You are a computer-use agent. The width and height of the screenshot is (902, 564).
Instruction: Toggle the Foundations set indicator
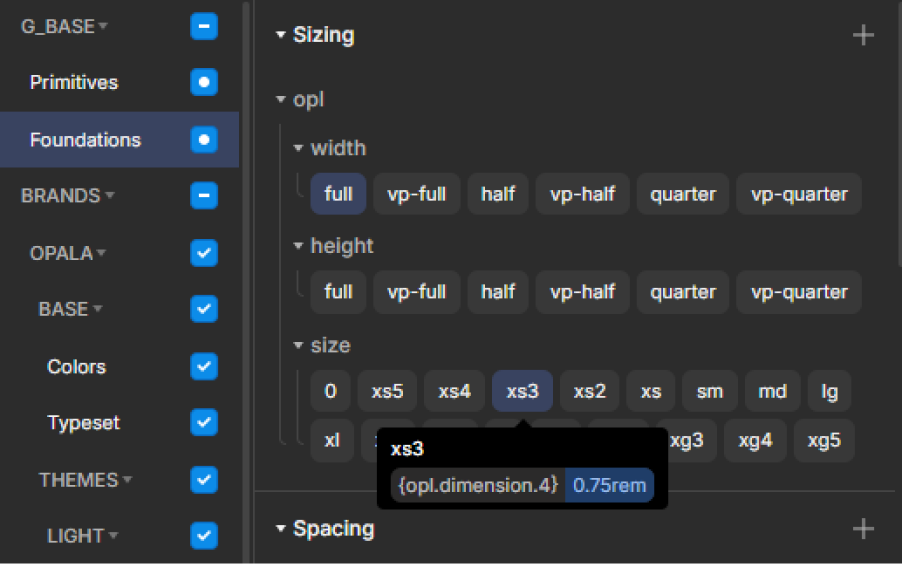coord(204,139)
